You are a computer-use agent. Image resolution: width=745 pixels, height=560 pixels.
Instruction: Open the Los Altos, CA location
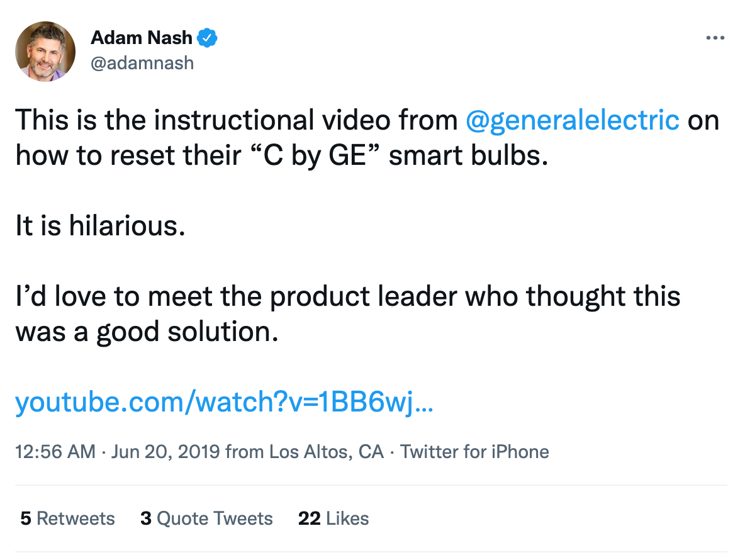(327, 452)
